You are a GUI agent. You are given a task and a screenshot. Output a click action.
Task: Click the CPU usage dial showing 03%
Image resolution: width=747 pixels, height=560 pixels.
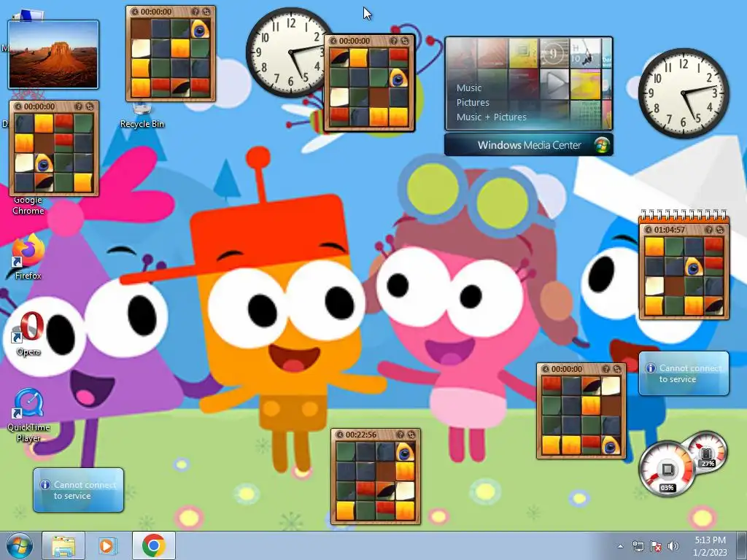pos(667,469)
